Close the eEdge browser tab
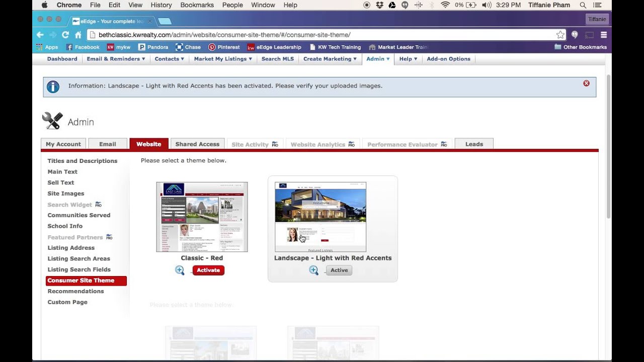The height and width of the screenshot is (362, 644). point(149,21)
